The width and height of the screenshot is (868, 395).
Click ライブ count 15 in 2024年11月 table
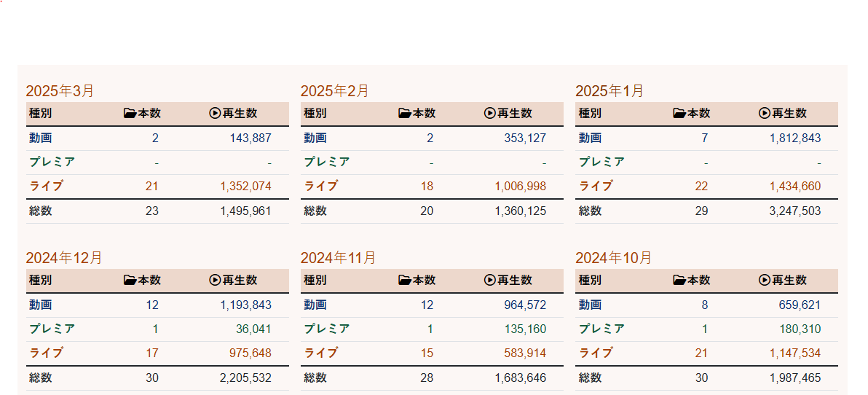click(427, 353)
